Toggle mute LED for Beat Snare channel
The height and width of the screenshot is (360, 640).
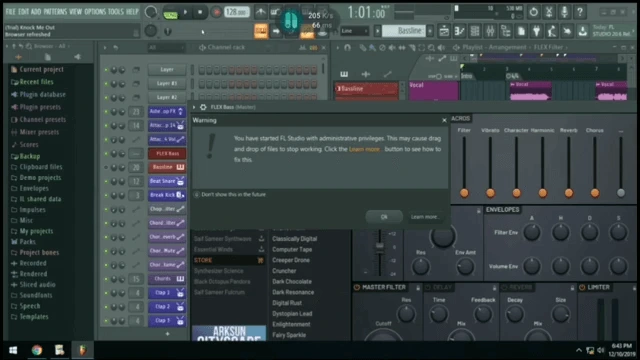coord(106,181)
